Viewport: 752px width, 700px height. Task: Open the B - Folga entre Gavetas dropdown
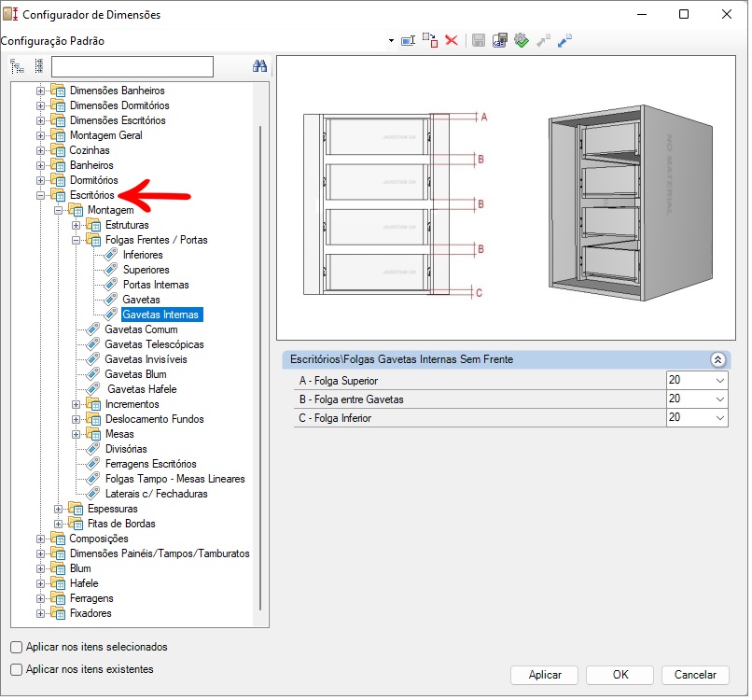(720, 399)
